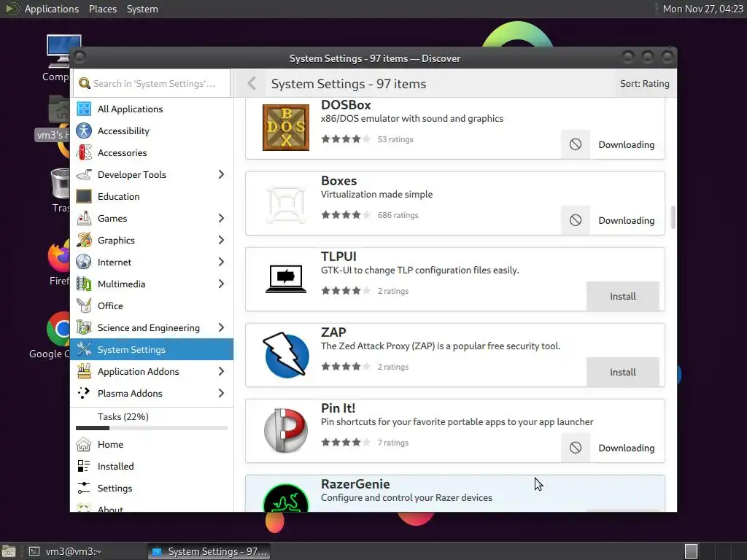Expand the Developer Tools category arrow
747x560 pixels.
221,175
